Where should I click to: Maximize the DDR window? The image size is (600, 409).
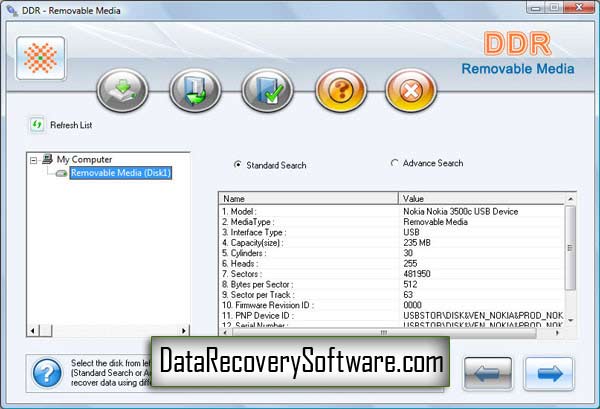tap(554, 8)
